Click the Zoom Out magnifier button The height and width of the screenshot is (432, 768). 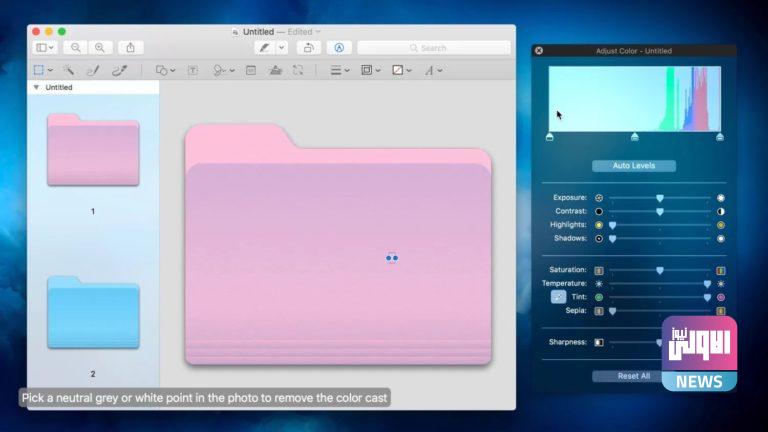pyautogui.click(x=76, y=47)
